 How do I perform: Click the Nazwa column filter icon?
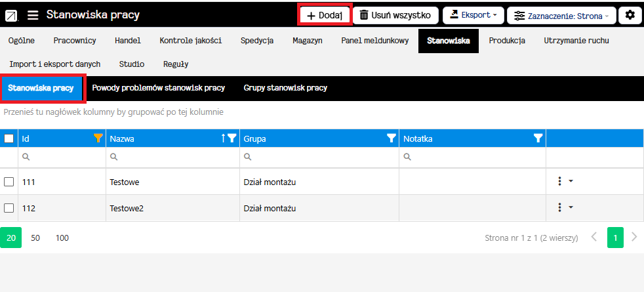(231, 138)
